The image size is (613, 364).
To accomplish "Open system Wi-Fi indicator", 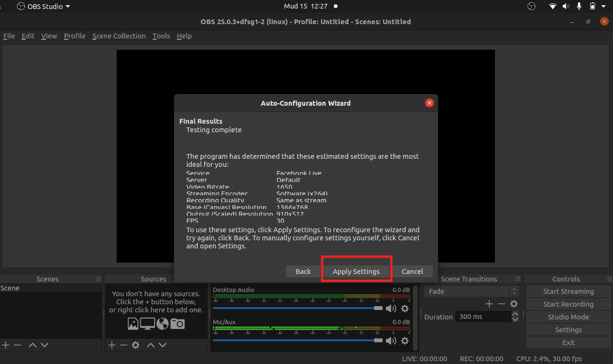I will (x=553, y=6).
